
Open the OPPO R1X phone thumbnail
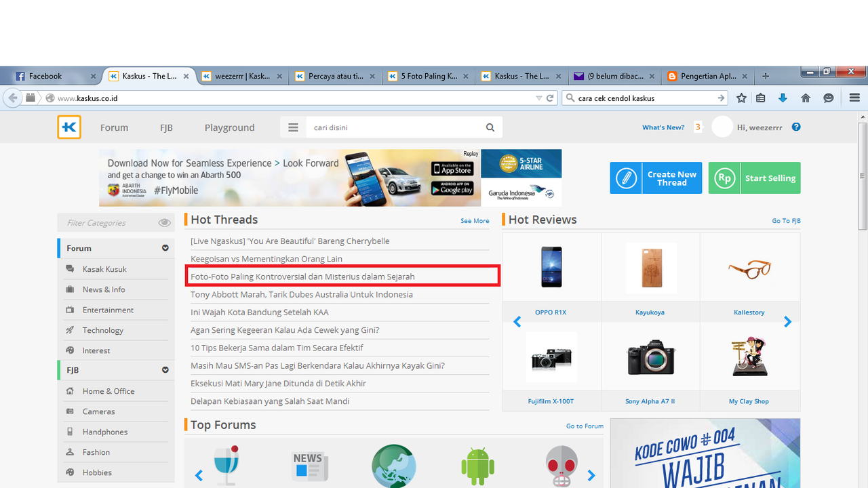pos(551,267)
